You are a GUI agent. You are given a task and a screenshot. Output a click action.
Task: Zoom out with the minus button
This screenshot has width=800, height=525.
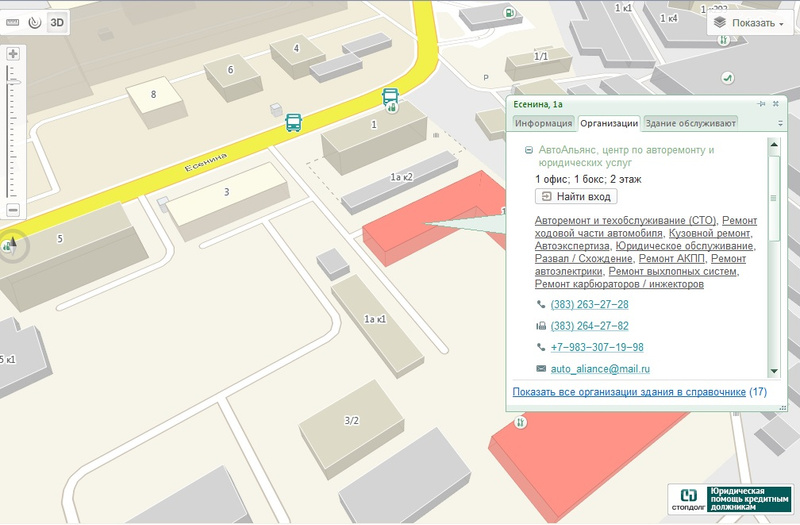pyautogui.click(x=13, y=210)
